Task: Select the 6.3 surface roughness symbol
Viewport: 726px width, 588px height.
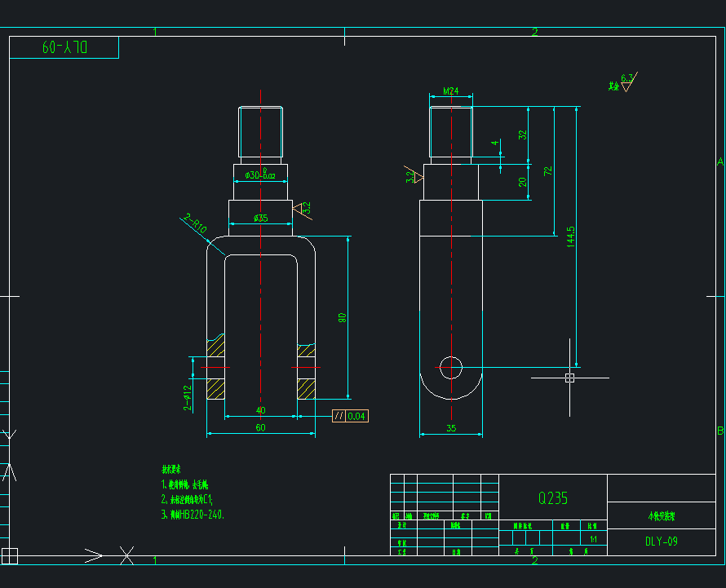Action: pyautogui.click(x=629, y=82)
